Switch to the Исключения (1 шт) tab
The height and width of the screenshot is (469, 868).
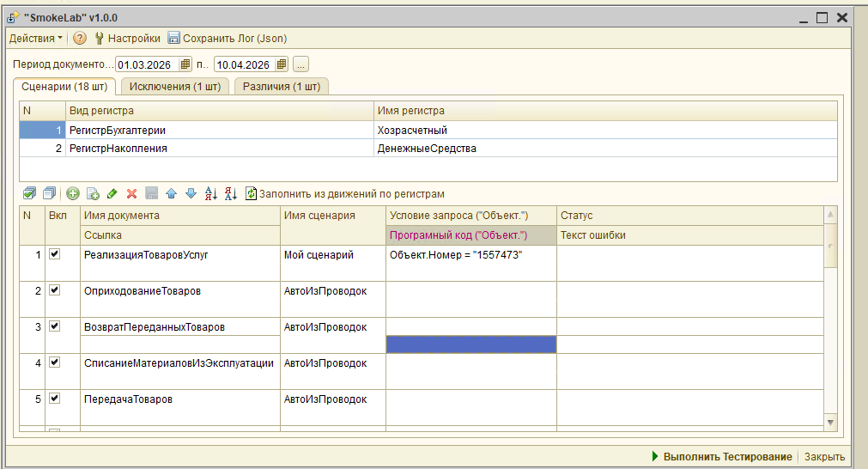coord(175,86)
